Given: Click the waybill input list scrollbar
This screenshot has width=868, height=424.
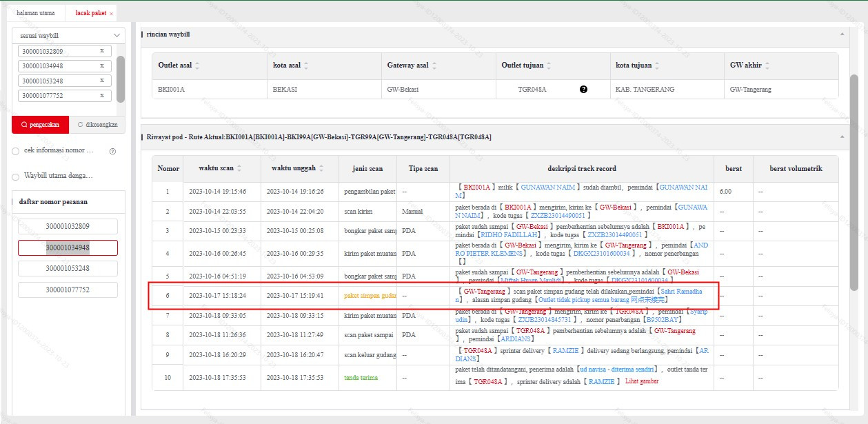Looking at the screenshot, I should point(121,79).
